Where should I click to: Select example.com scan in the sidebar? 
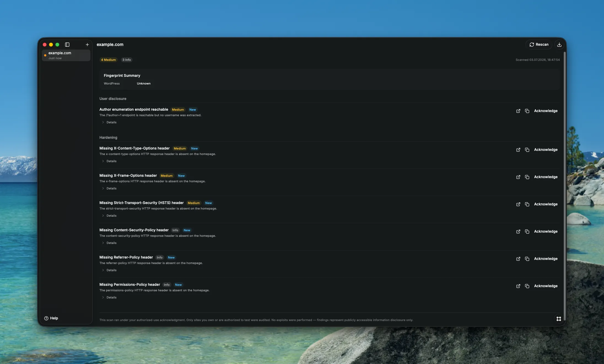(x=66, y=55)
